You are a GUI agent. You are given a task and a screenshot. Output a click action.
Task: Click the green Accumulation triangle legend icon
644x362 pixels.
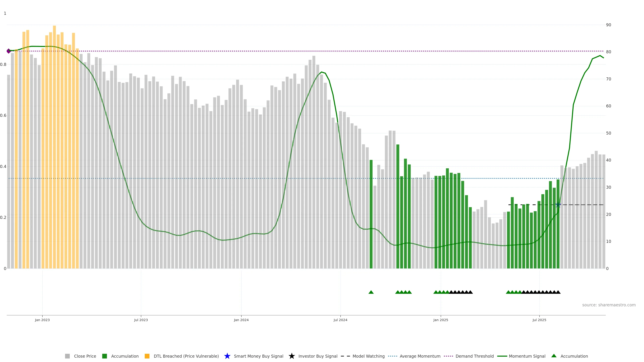(554, 356)
